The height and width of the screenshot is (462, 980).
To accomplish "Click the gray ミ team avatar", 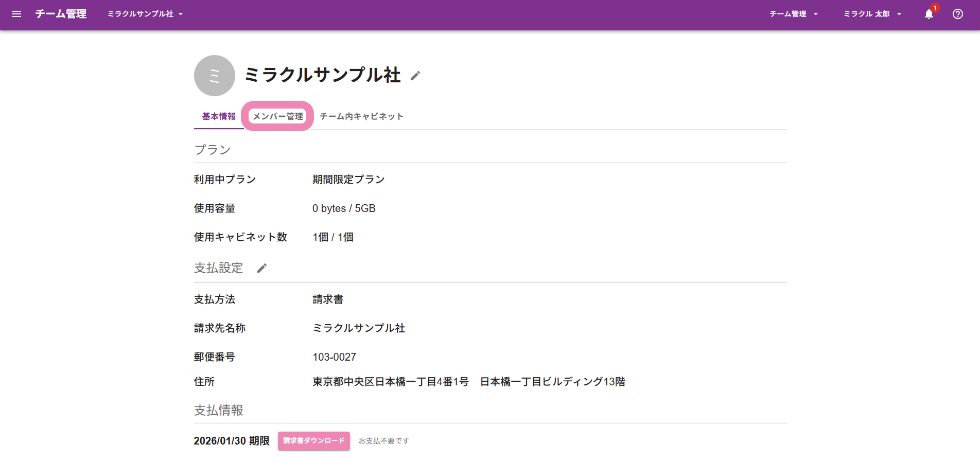I will [215, 76].
